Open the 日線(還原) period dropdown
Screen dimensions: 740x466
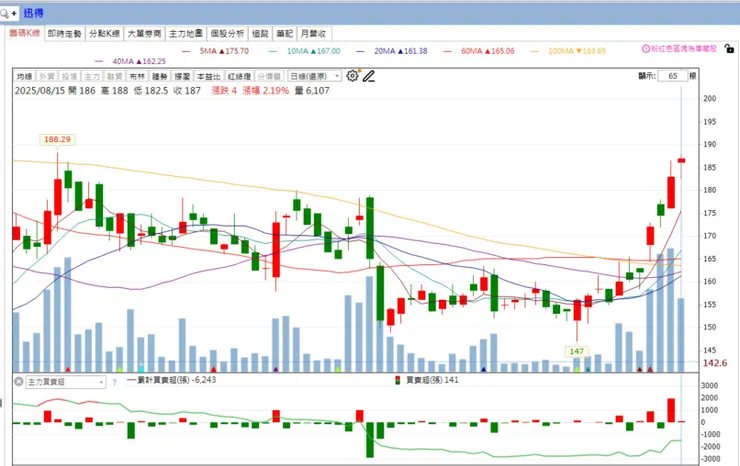pyautogui.click(x=315, y=76)
